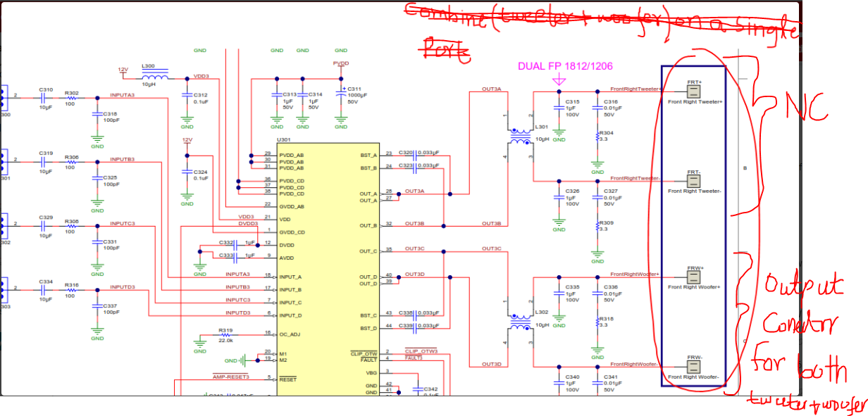Image resolution: width=868 pixels, height=416 pixels.
Task: Select the DVDD3 net label
Action: coord(247,223)
